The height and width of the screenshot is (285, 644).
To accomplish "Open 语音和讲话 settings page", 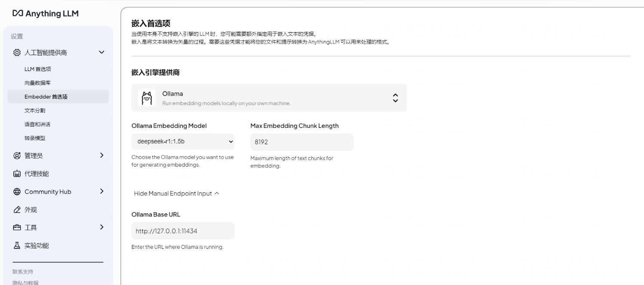I will pyautogui.click(x=37, y=124).
